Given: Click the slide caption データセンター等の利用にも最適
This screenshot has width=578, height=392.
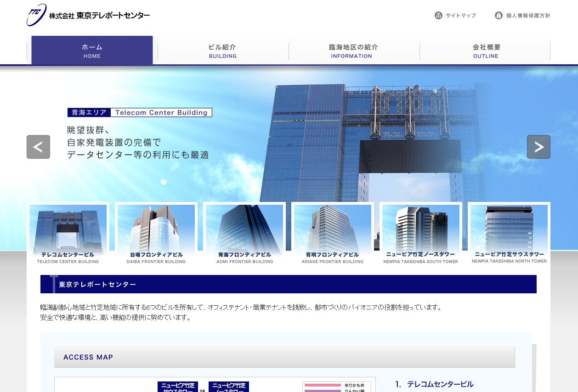Looking at the screenshot, I should (138, 155).
